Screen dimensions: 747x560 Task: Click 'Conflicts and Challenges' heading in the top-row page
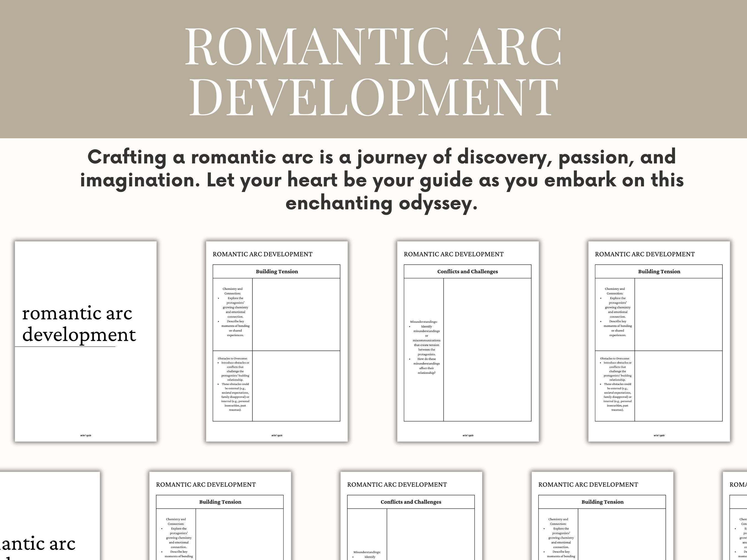(467, 271)
